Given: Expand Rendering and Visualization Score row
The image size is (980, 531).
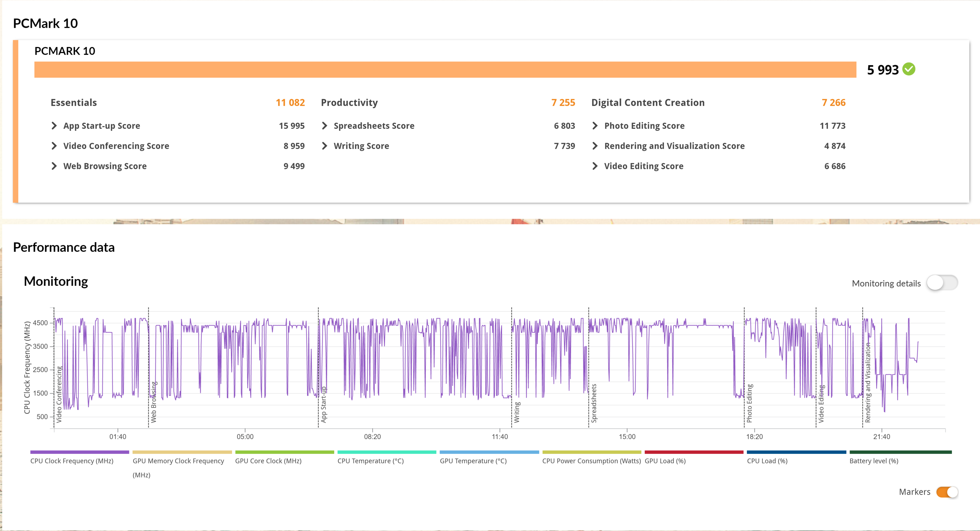Looking at the screenshot, I should [595, 146].
